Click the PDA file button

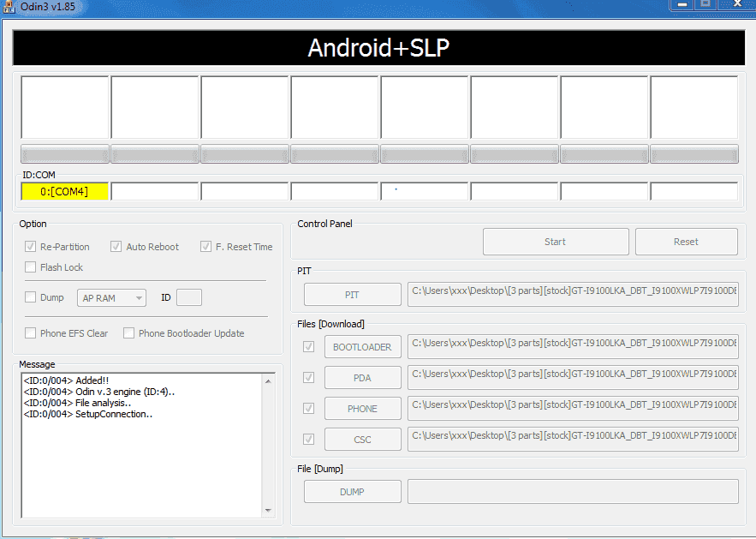362,377
